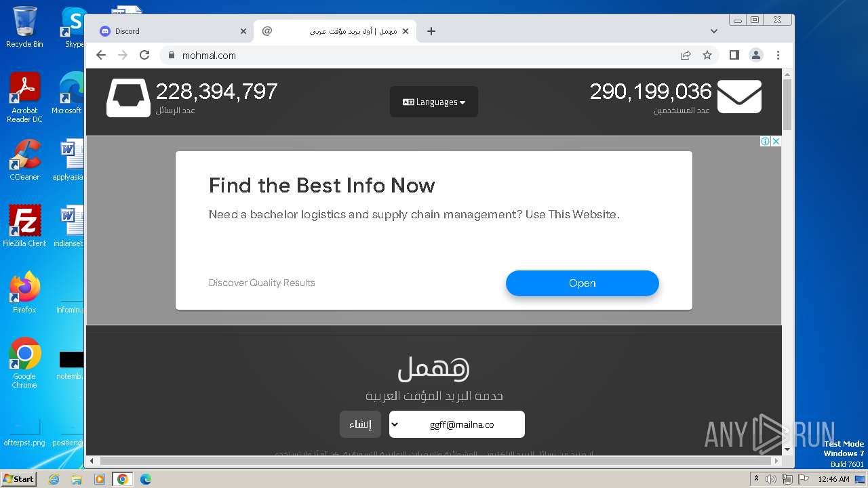Screen dimensions: 868x488
Task: Open Google Chrome desktop shortcut
Action: 24,363
